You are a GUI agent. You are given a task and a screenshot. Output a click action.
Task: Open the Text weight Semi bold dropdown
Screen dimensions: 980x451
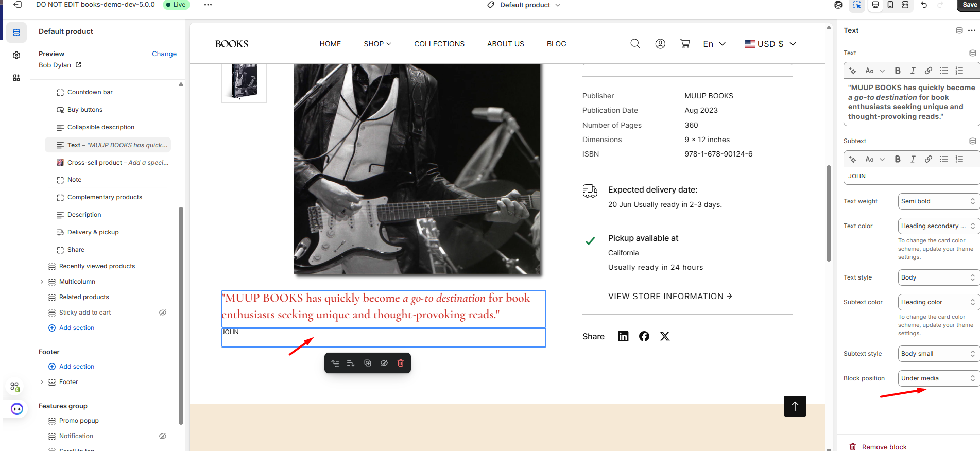click(x=938, y=201)
